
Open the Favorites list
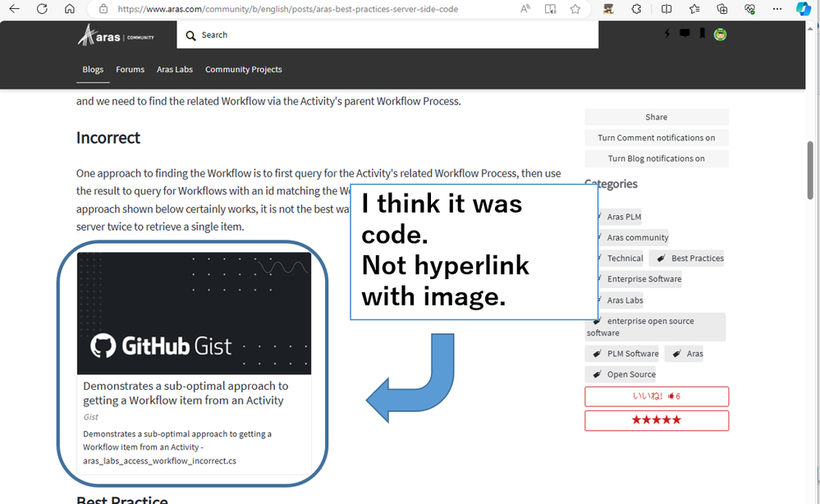click(694, 9)
